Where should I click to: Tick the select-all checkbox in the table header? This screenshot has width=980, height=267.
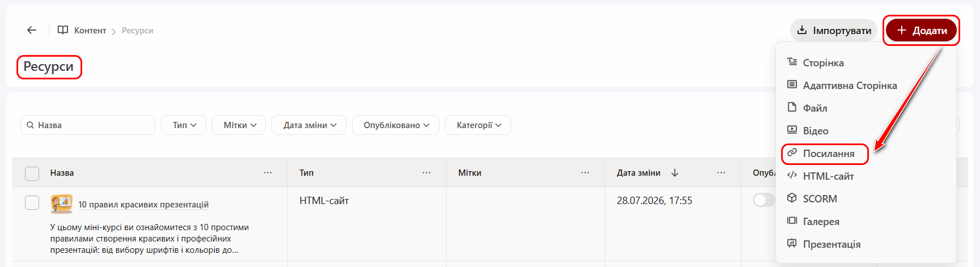[32, 173]
